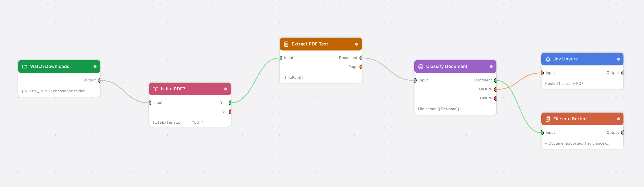The height and width of the screenshot is (187, 644).
Task: Click the document icon on Extract PDF Text node
Action: coord(286,44)
